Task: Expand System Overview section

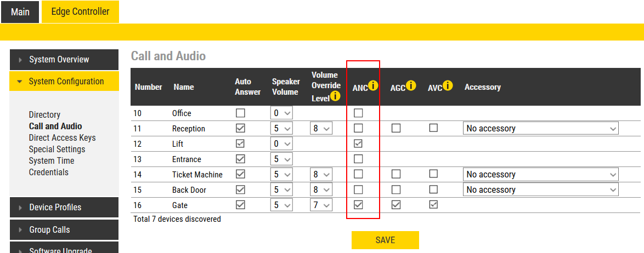Action: point(64,60)
